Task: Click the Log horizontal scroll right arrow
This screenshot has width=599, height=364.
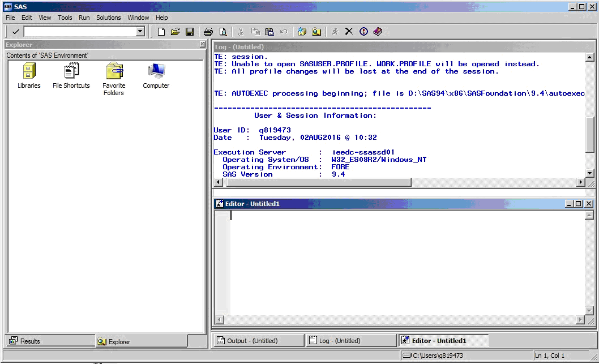Action: (x=581, y=182)
